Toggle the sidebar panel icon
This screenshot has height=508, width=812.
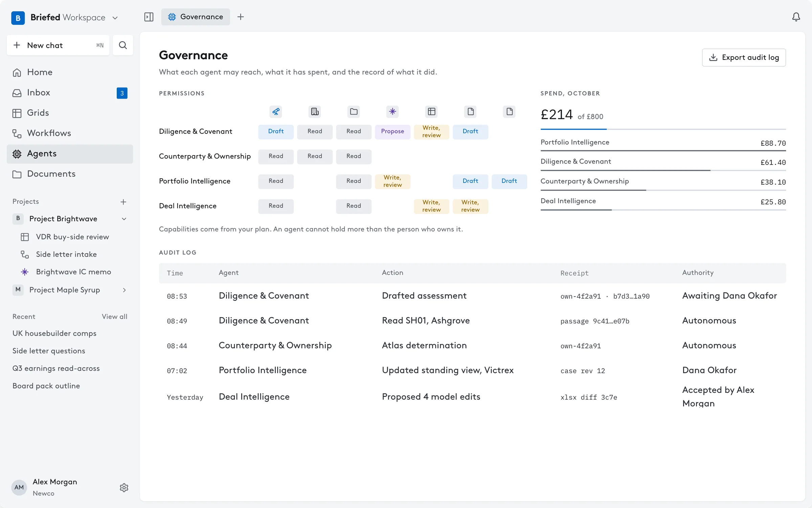[x=149, y=17]
